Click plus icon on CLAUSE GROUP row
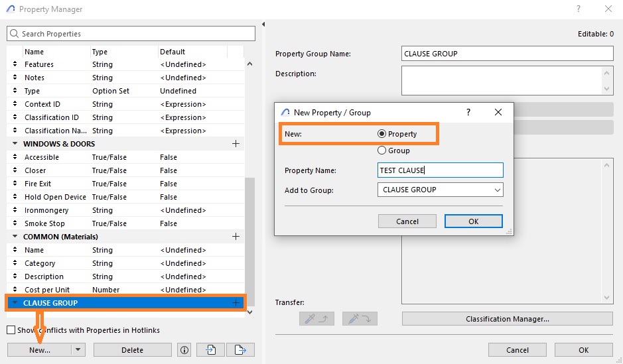The image size is (623, 364). (x=236, y=303)
